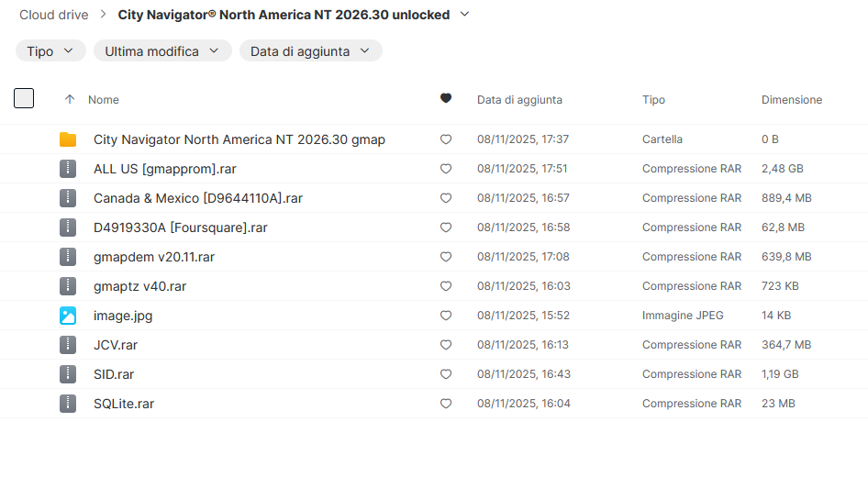Screen dimensions: 868x477
Task: Open the Tipo filter dropdown
Action: click(x=50, y=51)
